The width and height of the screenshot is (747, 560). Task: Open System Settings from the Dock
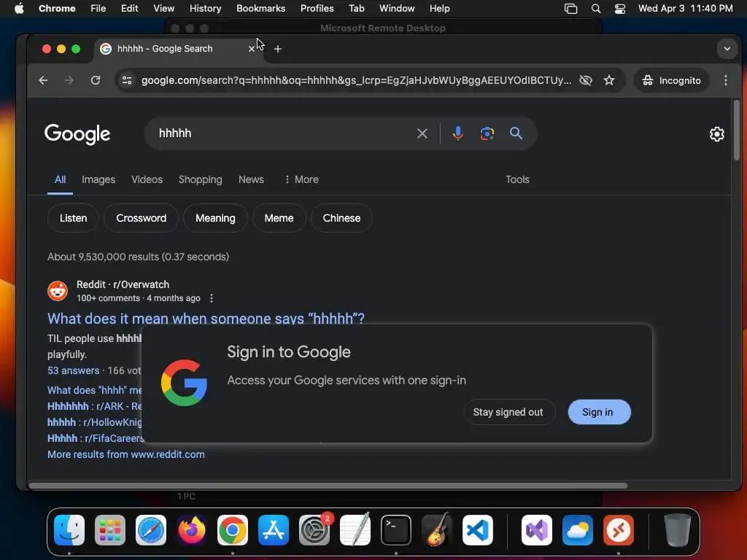point(314,530)
